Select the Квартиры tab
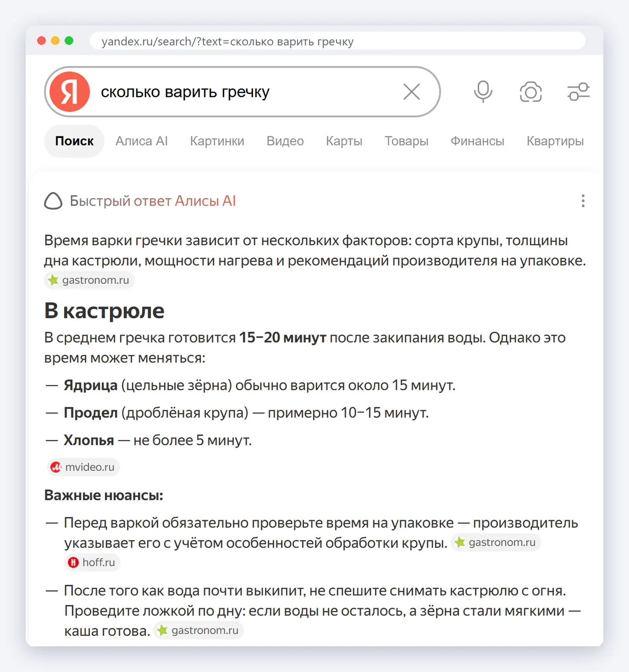This screenshot has width=629, height=672. tap(555, 141)
